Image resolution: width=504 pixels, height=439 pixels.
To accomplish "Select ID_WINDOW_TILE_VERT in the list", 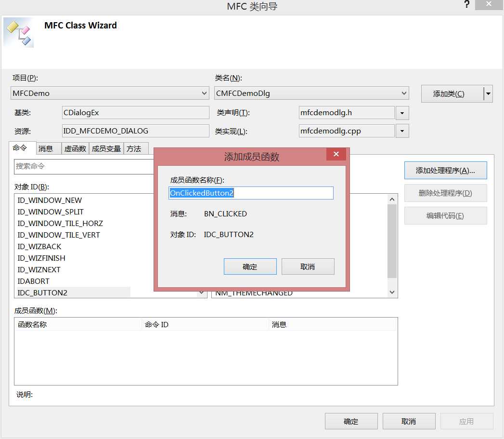I will pos(59,235).
